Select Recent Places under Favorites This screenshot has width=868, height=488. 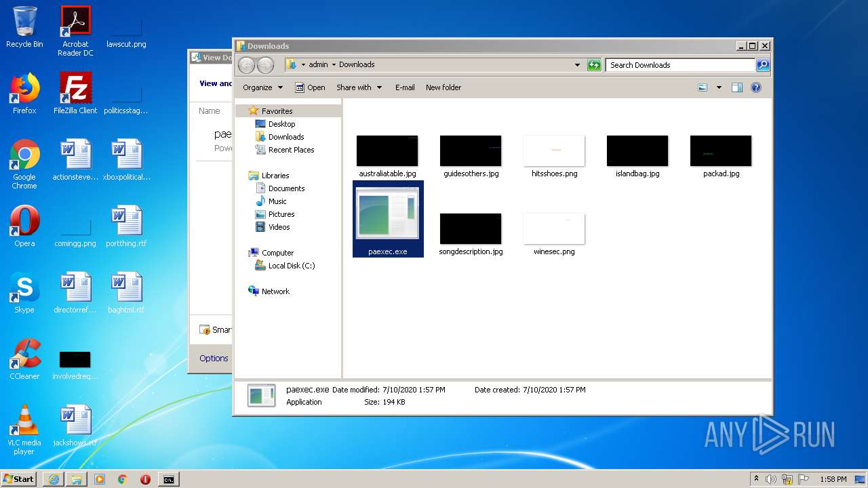tap(285, 150)
